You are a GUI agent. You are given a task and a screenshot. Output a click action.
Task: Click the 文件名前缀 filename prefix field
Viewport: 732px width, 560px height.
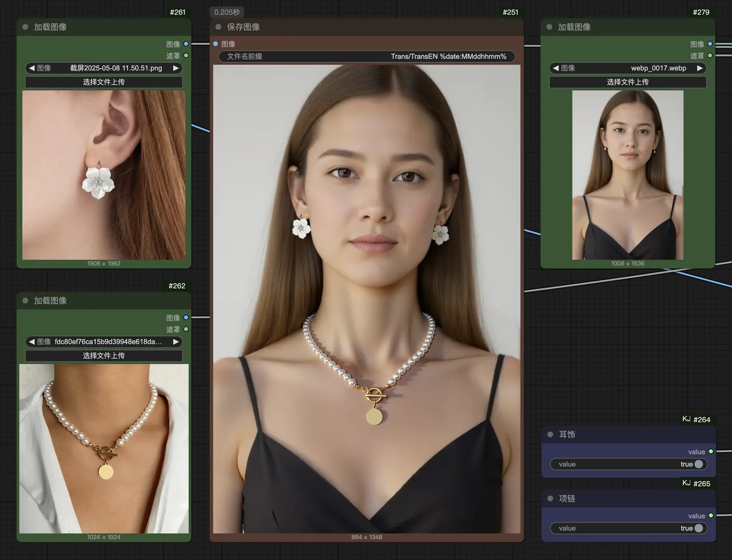(x=366, y=57)
